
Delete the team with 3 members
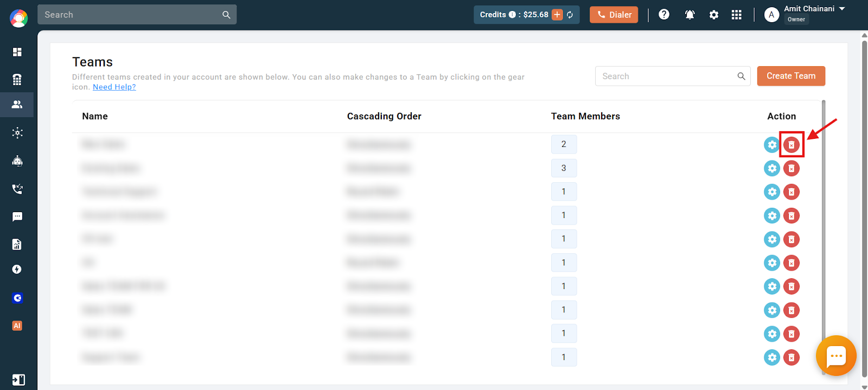[x=792, y=168]
